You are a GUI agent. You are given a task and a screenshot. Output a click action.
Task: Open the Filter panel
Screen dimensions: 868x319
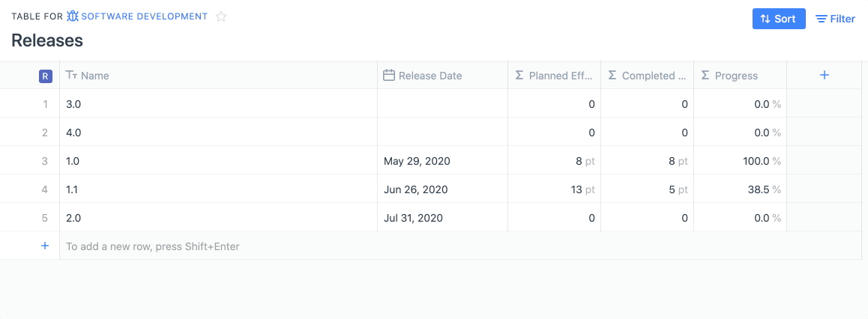pos(835,19)
